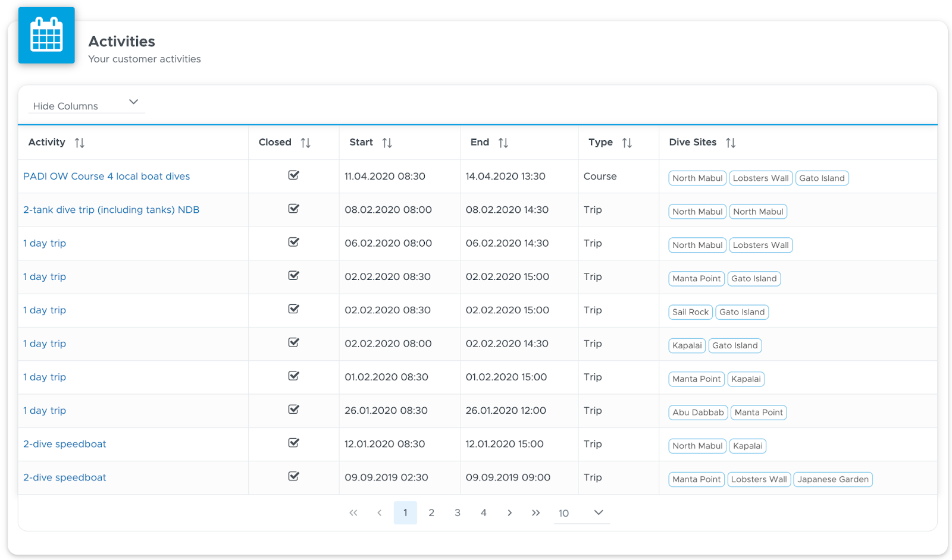Image resolution: width=952 pixels, height=560 pixels.
Task: Go to next page arrow
Action: pyautogui.click(x=509, y=512)
